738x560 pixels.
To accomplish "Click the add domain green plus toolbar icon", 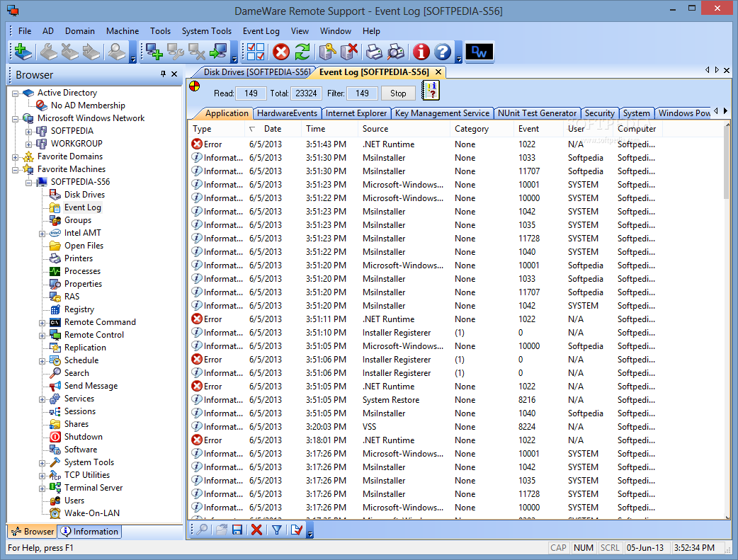I will point(23,52).
